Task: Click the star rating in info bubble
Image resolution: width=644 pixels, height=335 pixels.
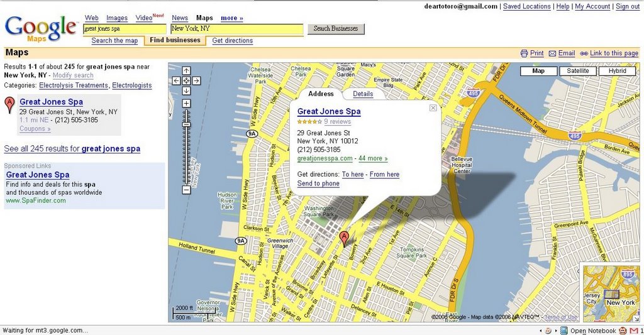Action: (309, 121)
